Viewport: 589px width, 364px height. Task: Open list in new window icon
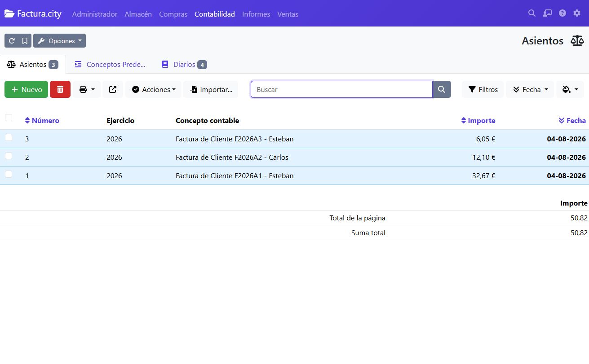113,89
